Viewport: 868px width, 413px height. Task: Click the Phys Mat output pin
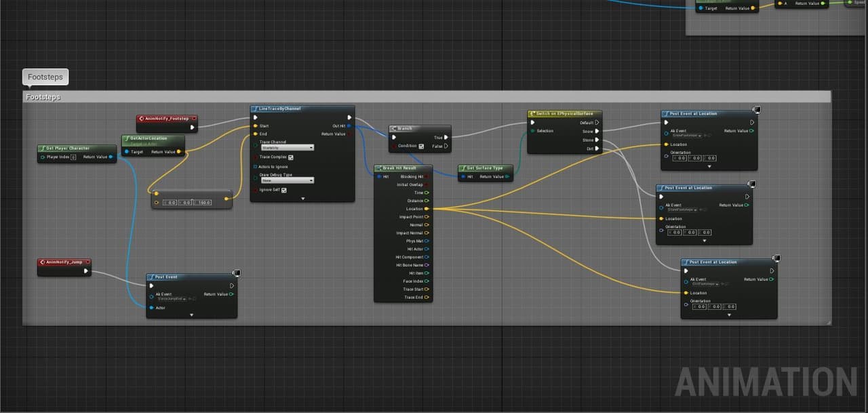pos(427,241)
